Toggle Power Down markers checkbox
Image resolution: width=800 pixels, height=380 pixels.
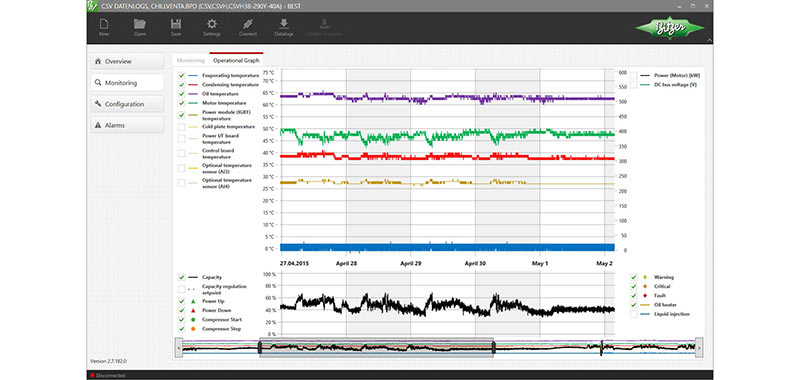(x=181, y=311)
